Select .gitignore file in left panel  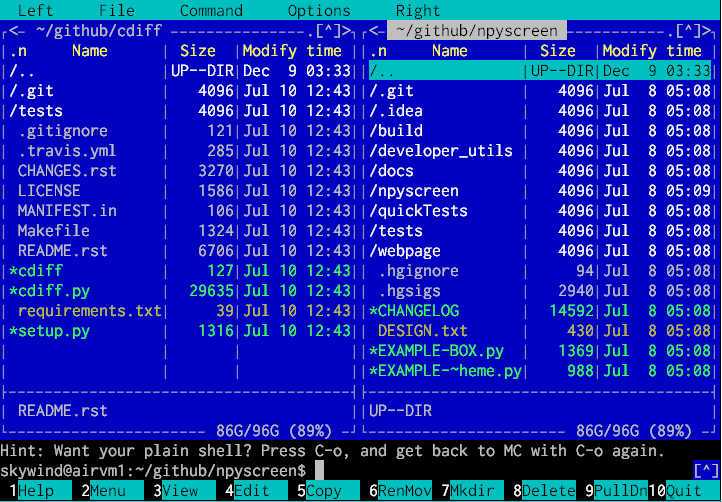tap(180, 131)
